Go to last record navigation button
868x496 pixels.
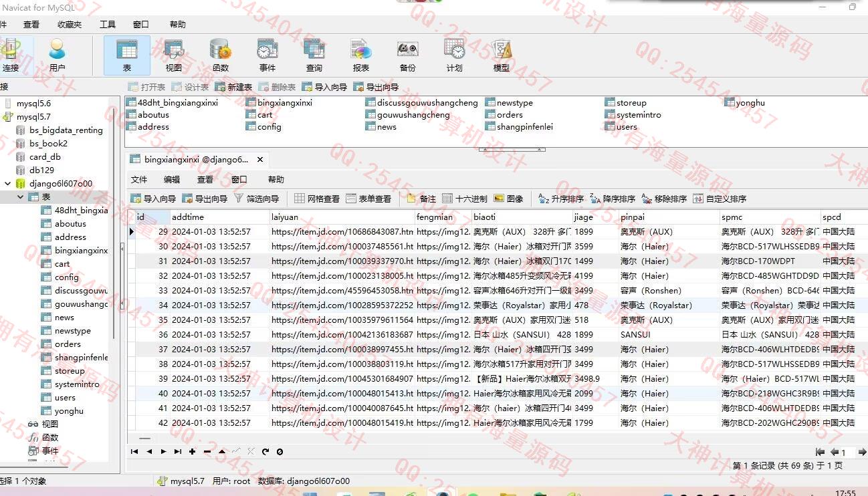click(x=178, y=452)
